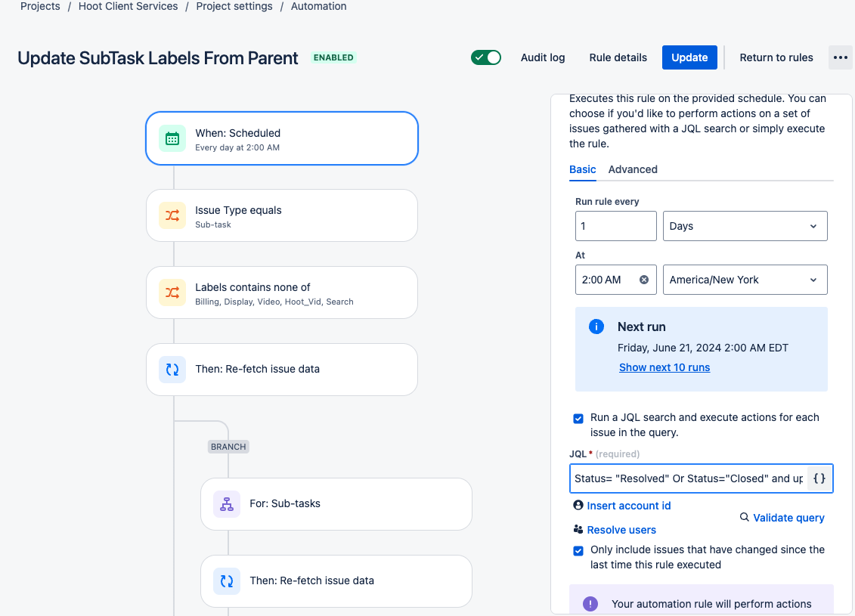Uncheck Run a JQL search checkbox
The width and height of the screenshot is (855, 616).
[x=578, y=418]
